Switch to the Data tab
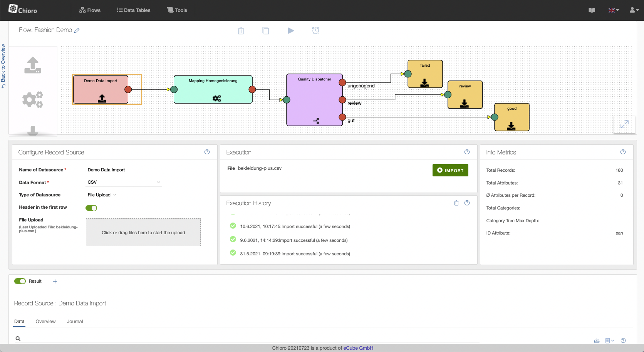 click(19, 322)
